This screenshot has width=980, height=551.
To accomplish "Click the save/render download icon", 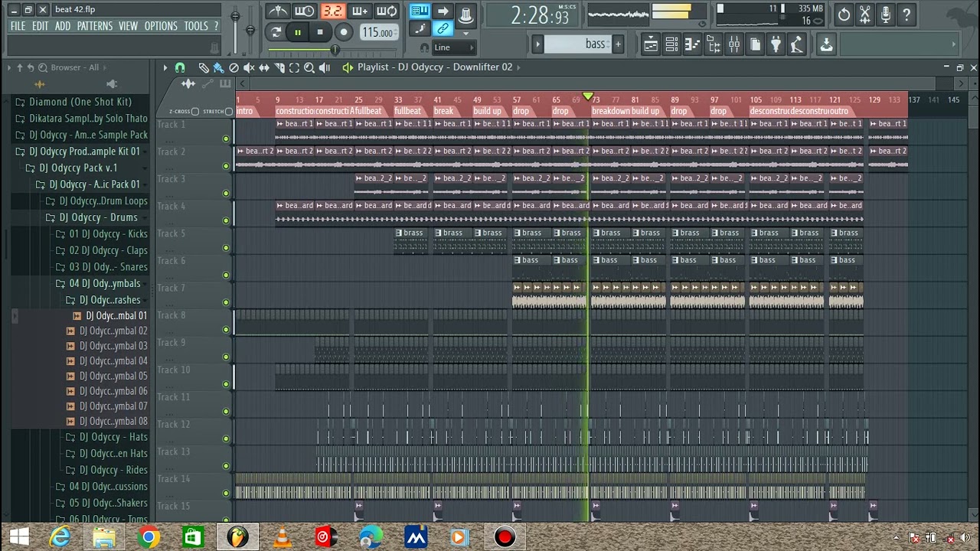I will point(826,44).
